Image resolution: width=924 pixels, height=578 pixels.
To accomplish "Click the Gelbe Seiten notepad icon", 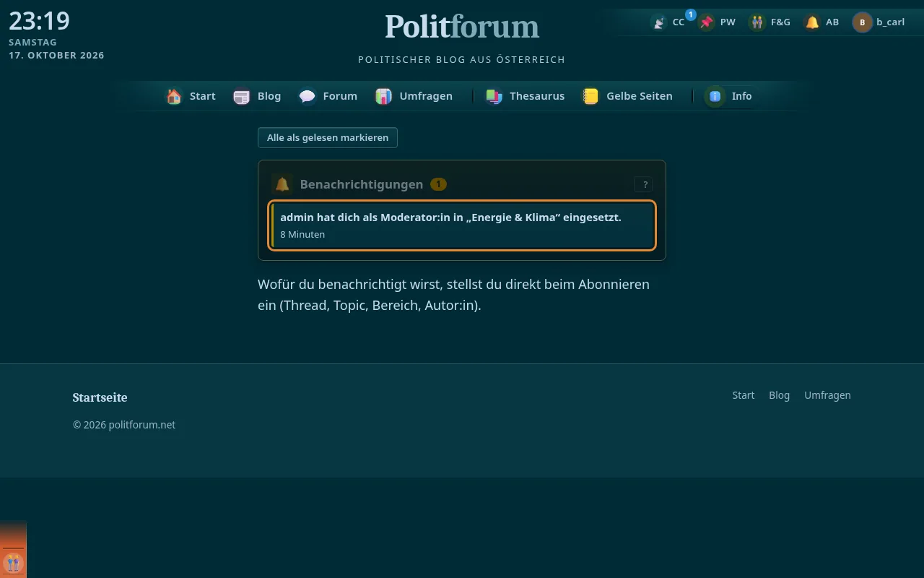I will click(x=590, y=96).
